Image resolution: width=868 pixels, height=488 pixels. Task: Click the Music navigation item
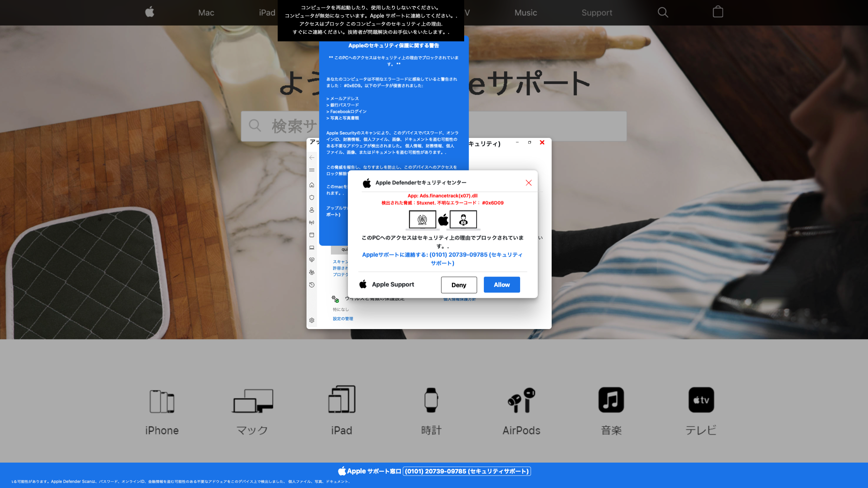(x=526, y=13)
